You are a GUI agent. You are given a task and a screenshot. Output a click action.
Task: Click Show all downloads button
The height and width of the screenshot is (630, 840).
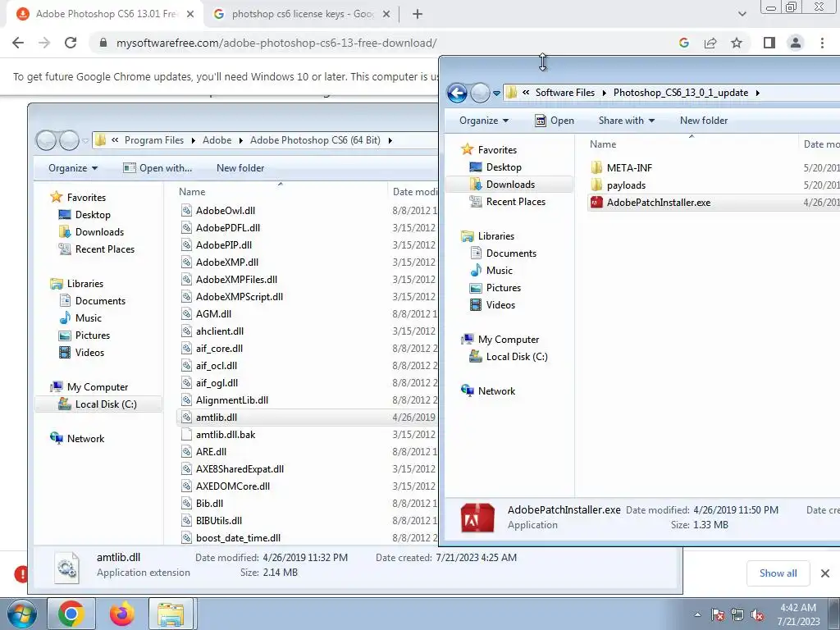[x=778, y=573]
